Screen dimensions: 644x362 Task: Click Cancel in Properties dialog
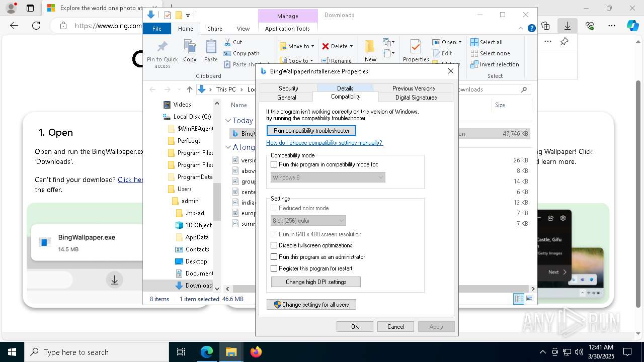coord(395,327)
